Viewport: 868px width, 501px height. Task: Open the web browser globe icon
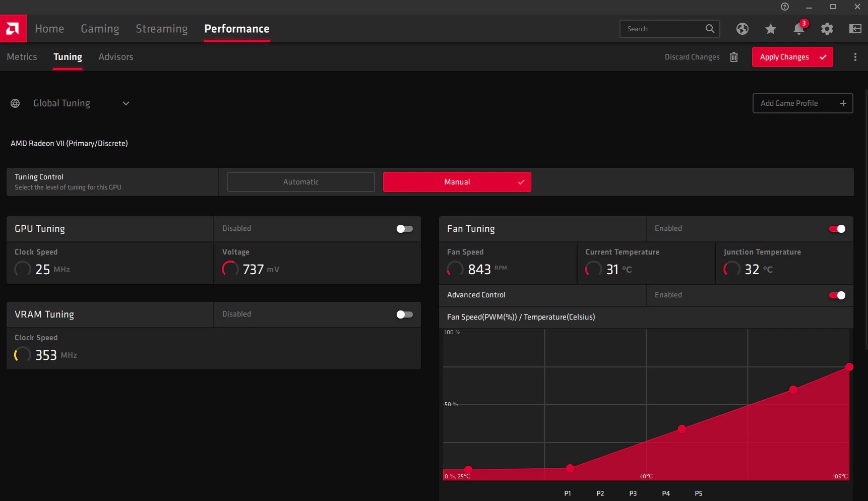(742, 29)
